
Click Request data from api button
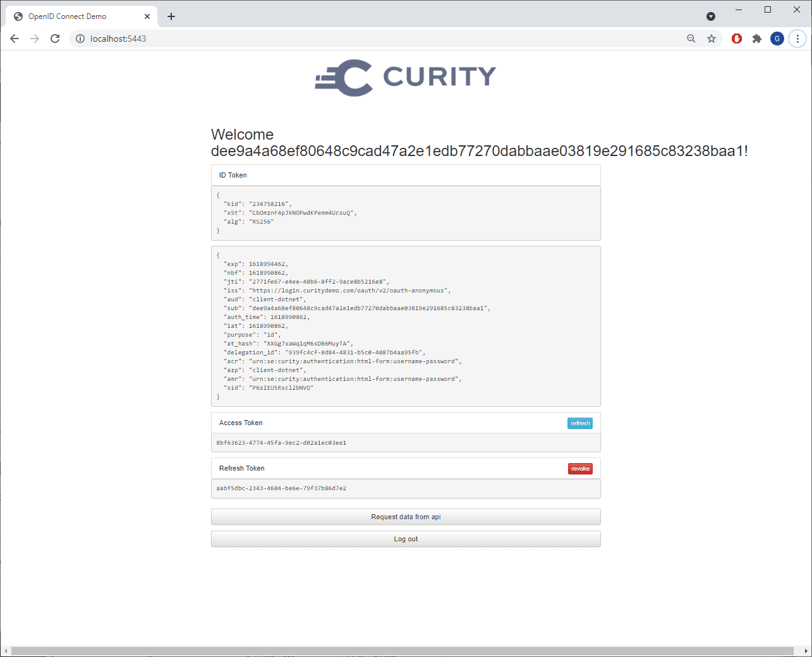(x=406, y=517)
